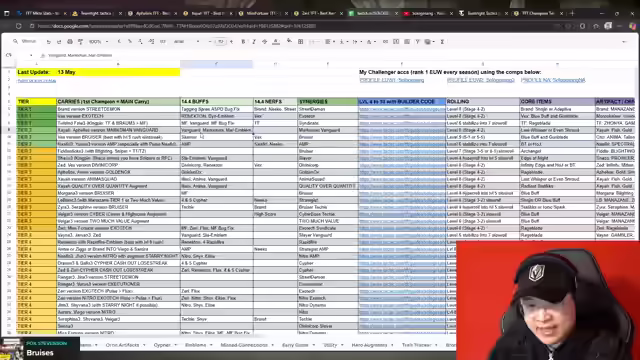
Task: Switch to the Aphelios TFT browser tab
Action: [x=152, y=13]
